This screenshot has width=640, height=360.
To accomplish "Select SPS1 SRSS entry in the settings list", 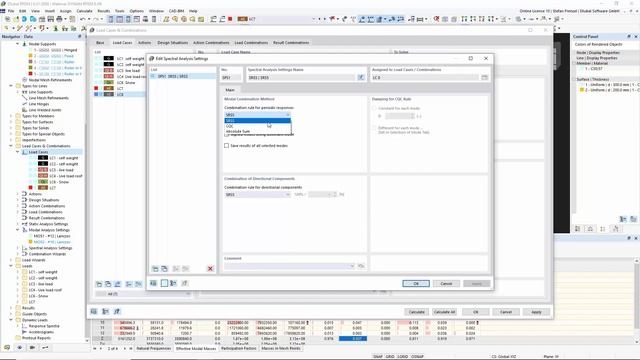I will 182,76.
